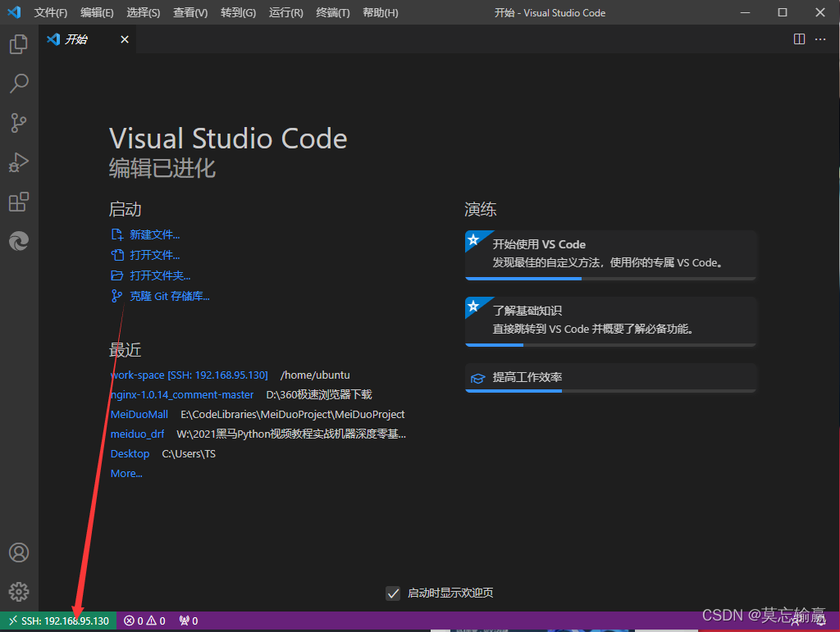Open recent nginx-1.0.14_comment-master project
This screenshot has height=632, width=840.
[182, 395]
